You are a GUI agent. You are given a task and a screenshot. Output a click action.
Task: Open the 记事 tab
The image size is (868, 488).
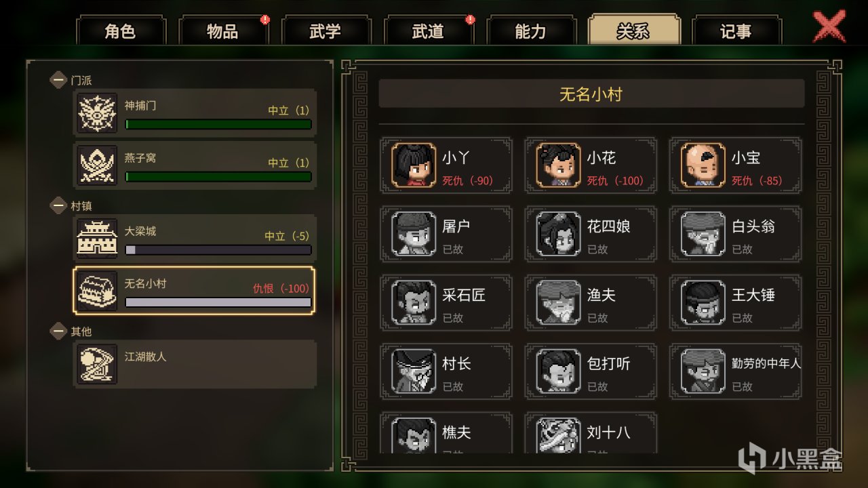(736, 30)
